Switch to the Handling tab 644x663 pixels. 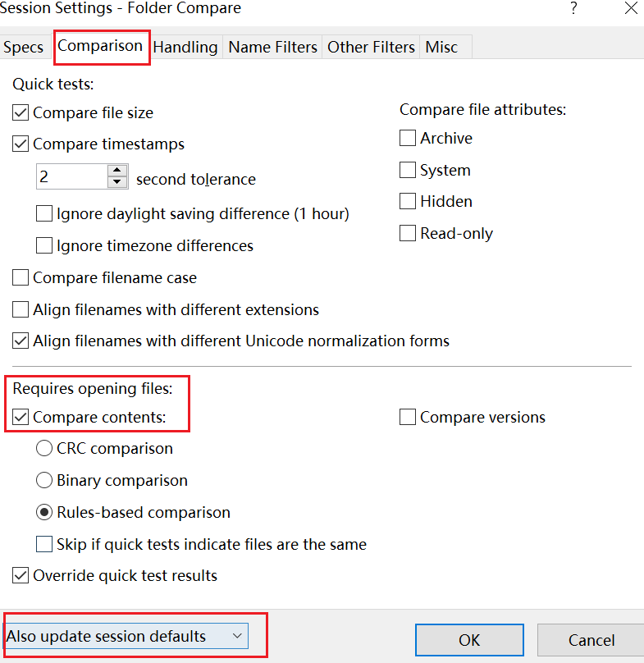click(185, 47)
